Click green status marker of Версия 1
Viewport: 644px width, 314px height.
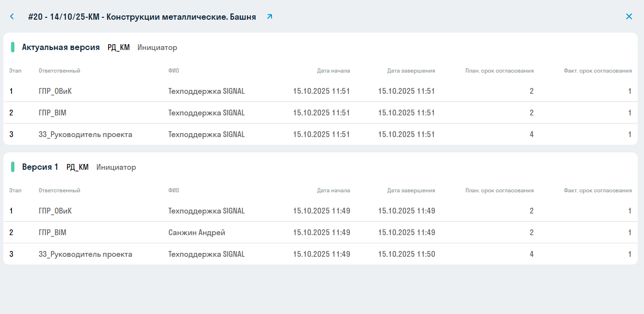[12, 167]
